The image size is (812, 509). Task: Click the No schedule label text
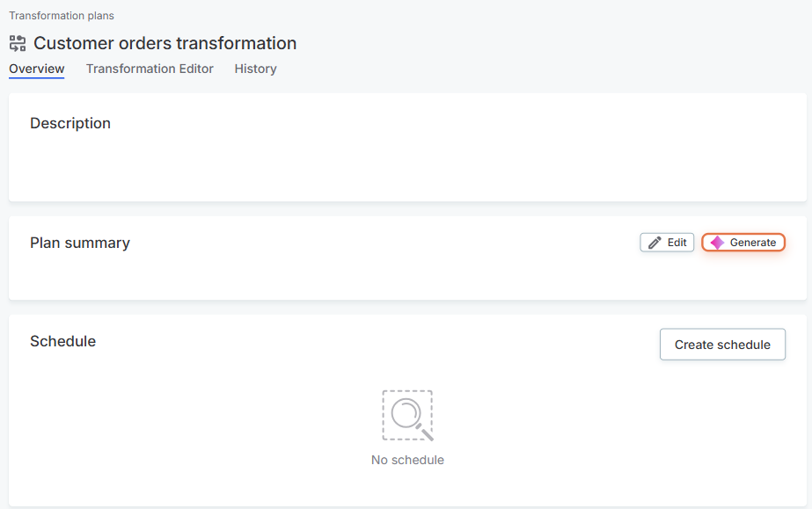407,459
